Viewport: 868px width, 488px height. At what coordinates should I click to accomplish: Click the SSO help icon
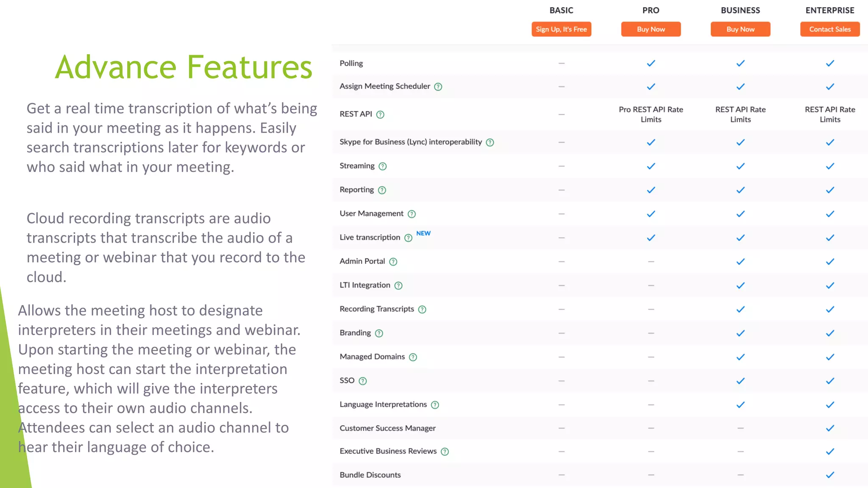point(363,381)
